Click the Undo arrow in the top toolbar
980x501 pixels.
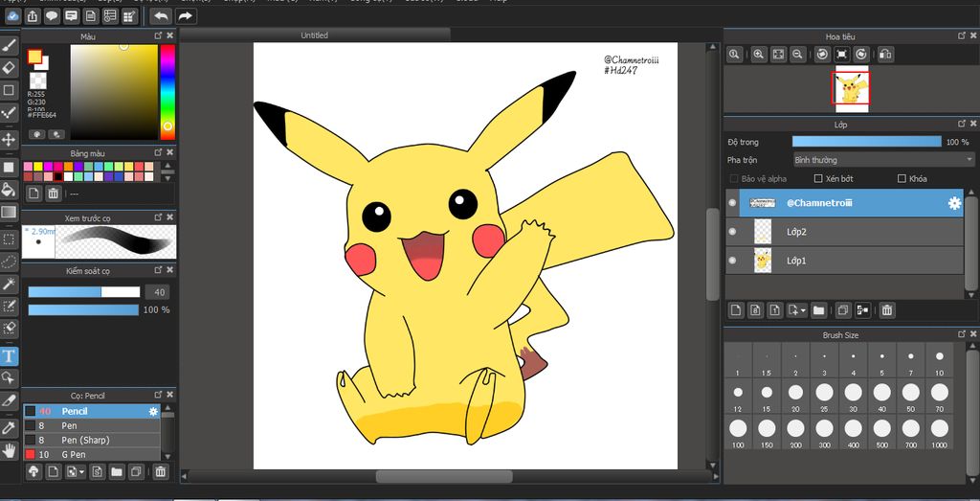pos(162,16)
